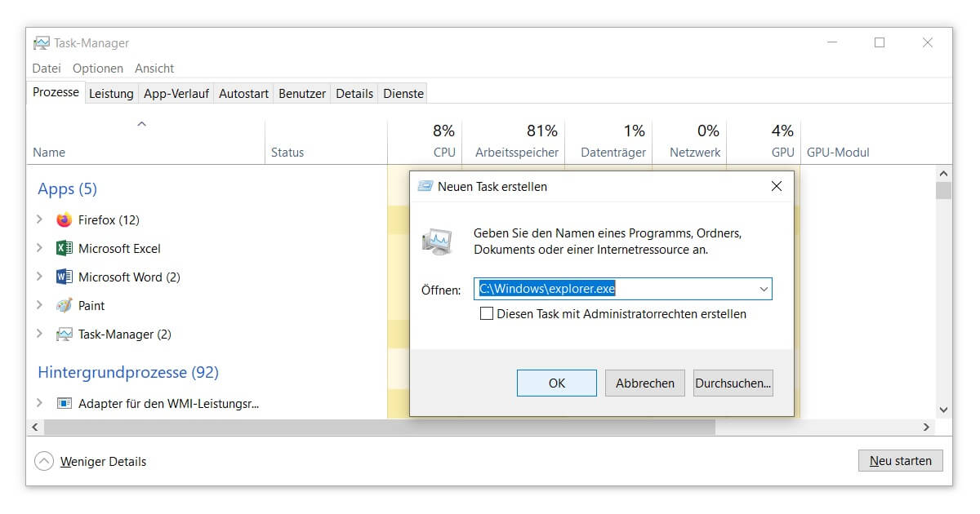Click the Paint app icon

[x=65, y=306]
